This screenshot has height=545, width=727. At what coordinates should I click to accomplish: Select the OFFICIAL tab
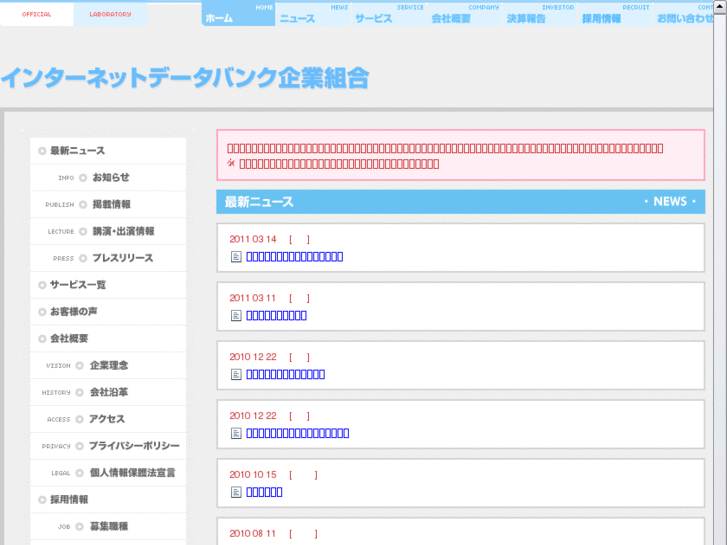click(x=37, y=14)
